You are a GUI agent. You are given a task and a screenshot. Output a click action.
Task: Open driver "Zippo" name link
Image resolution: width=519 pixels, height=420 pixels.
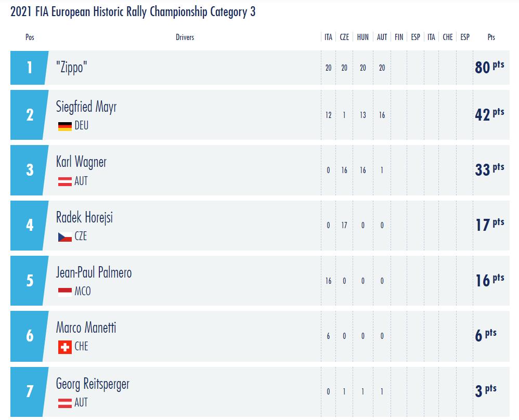click(x=71, y=68)
